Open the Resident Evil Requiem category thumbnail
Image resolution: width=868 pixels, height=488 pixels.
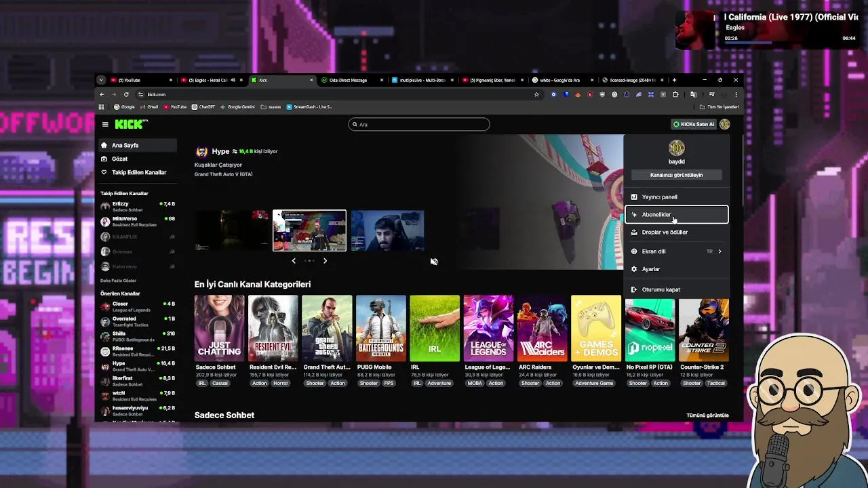click(x=273, y=329)
